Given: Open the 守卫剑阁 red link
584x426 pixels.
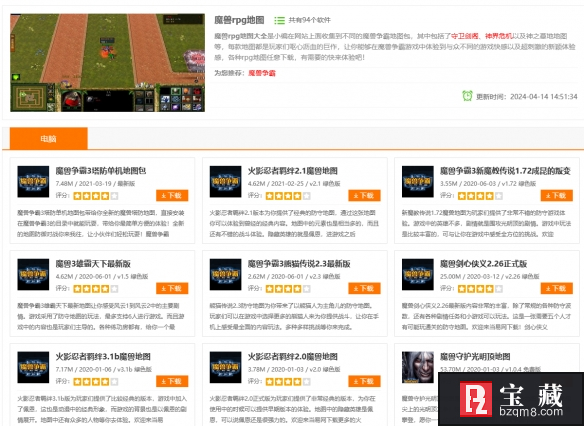Looking at the screenshot, I should (x=464, y=36).
